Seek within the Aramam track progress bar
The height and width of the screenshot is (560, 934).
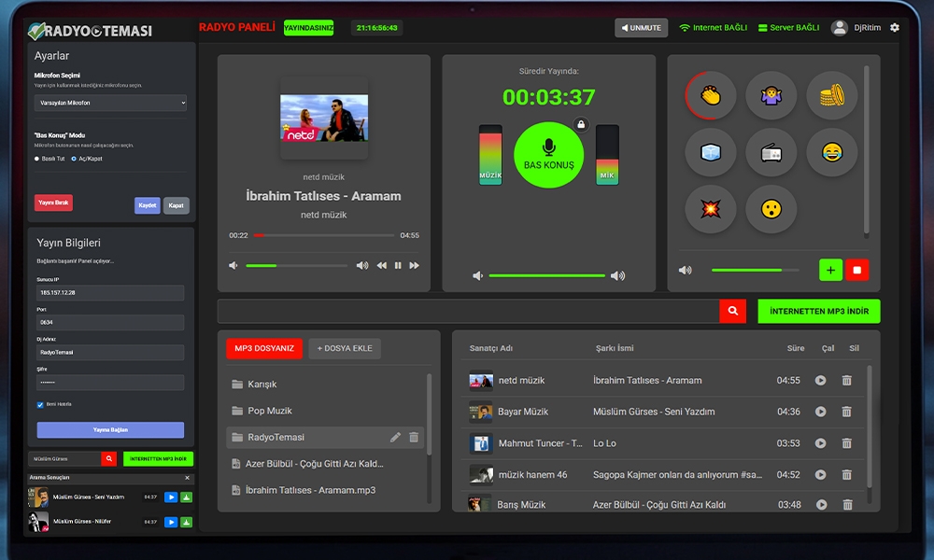[x=323, y=235]
